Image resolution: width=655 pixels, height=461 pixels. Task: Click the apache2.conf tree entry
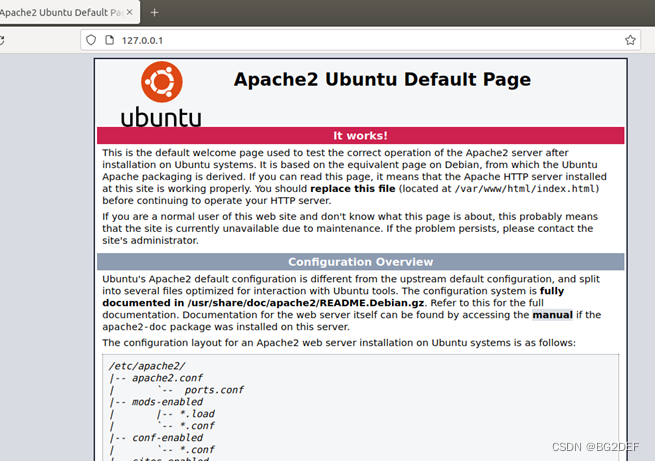coord(167,378)
